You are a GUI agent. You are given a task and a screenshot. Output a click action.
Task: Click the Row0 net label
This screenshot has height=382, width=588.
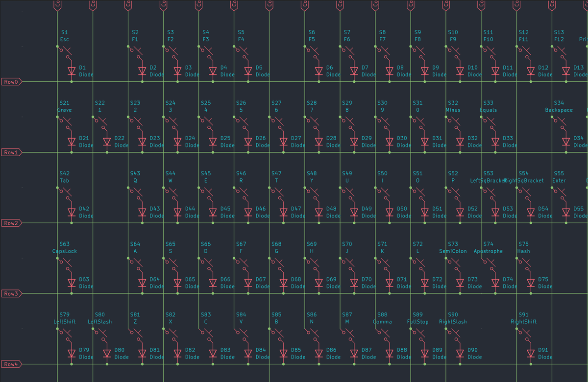[11, 82]
